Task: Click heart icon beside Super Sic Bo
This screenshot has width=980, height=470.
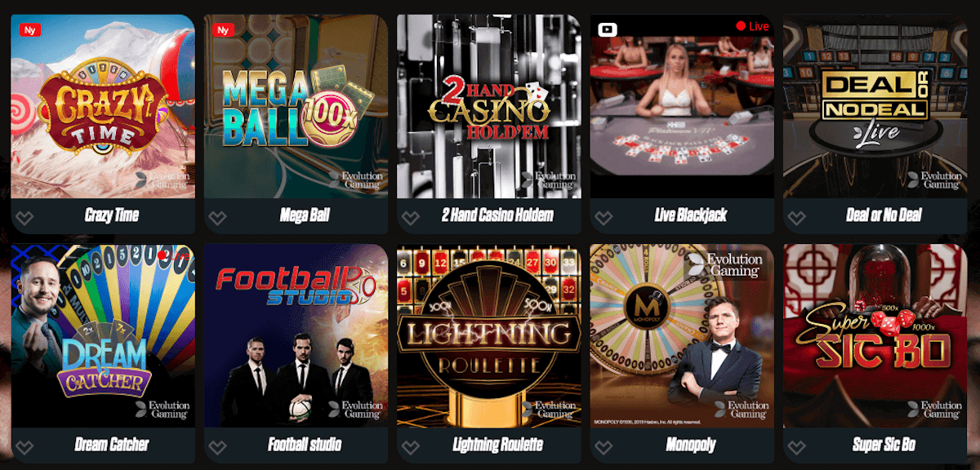Action: point(795,448)
